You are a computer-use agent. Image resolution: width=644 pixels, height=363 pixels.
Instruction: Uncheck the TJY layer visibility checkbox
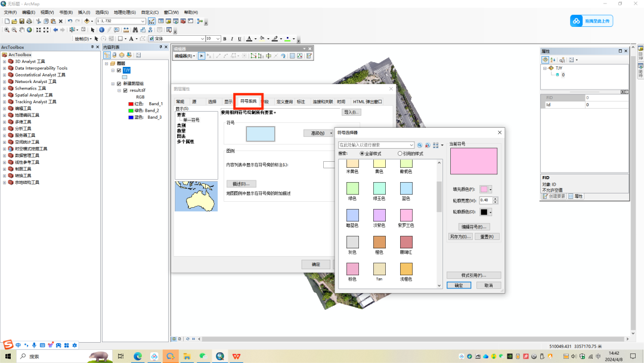click(x=119, y=70)
